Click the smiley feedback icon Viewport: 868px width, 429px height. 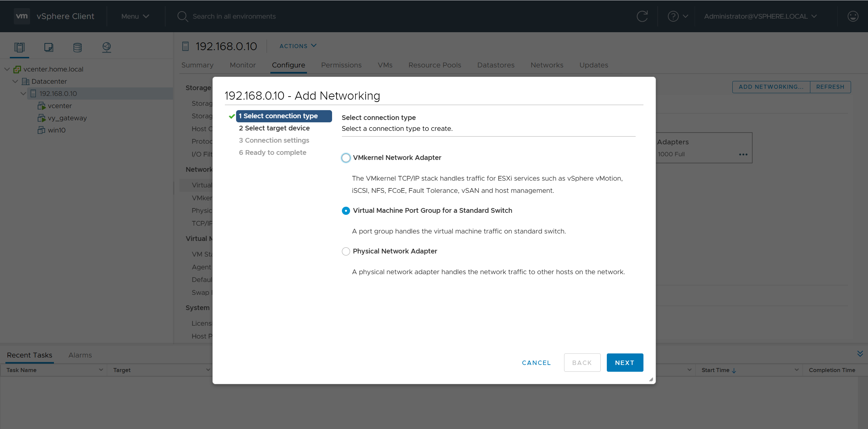(852, 16)
